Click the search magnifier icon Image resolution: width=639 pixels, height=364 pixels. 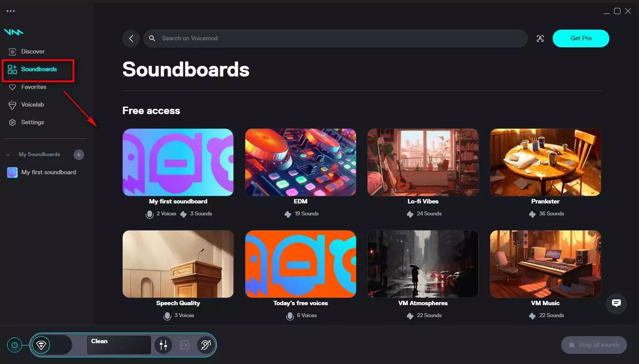tap(152, 38)
